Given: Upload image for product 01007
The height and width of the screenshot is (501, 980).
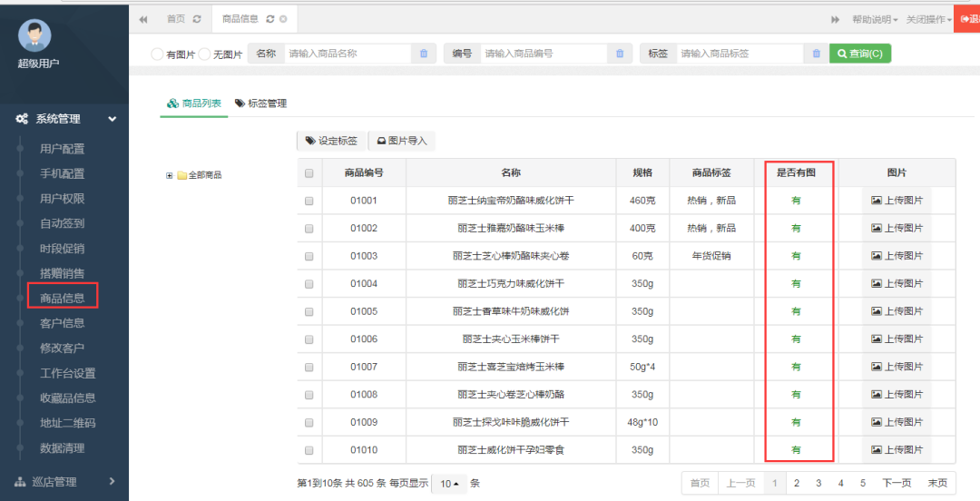Looking at the screenshot, I should point(897,367).
